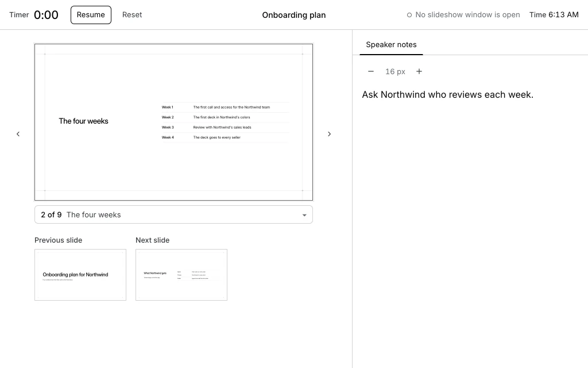The image size is (588, 368).
Task: Click 'The four weeks' heading on the slide
Action: pos(84,121)
